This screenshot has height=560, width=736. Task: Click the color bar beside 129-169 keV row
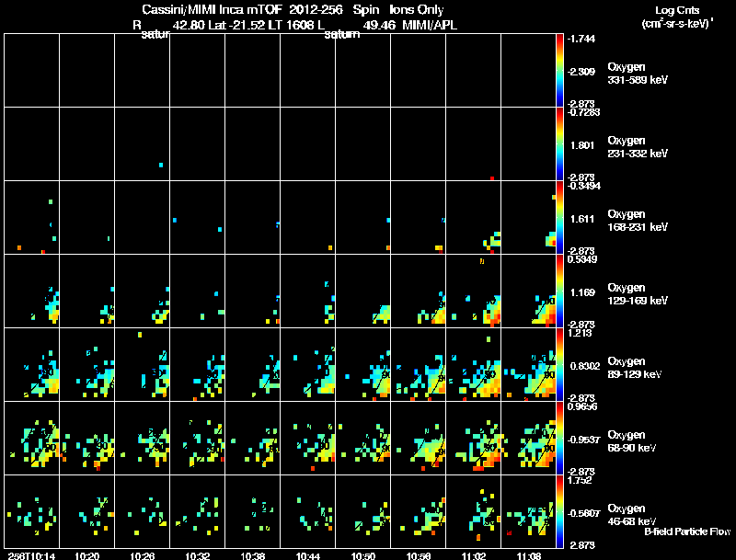pyautogui.click(x=559, y=291)
